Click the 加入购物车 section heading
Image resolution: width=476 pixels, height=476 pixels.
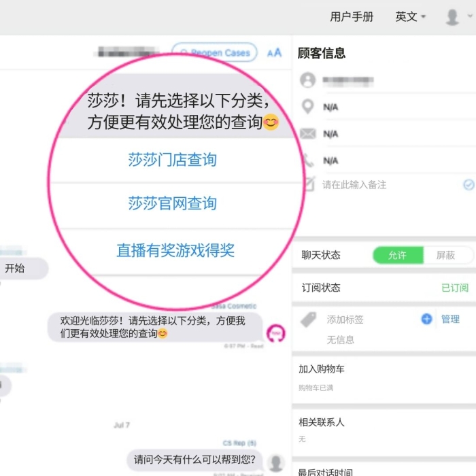tap(322, 369)
